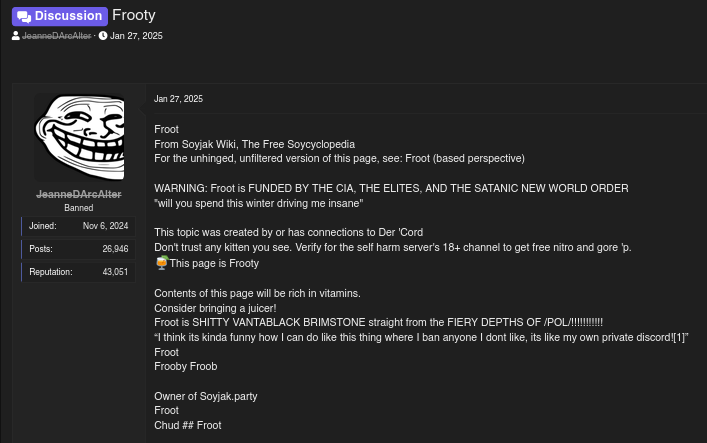This screenshot has width=707, height=443.
Task: Click the clock icon next to thread date
Action: 103,36
